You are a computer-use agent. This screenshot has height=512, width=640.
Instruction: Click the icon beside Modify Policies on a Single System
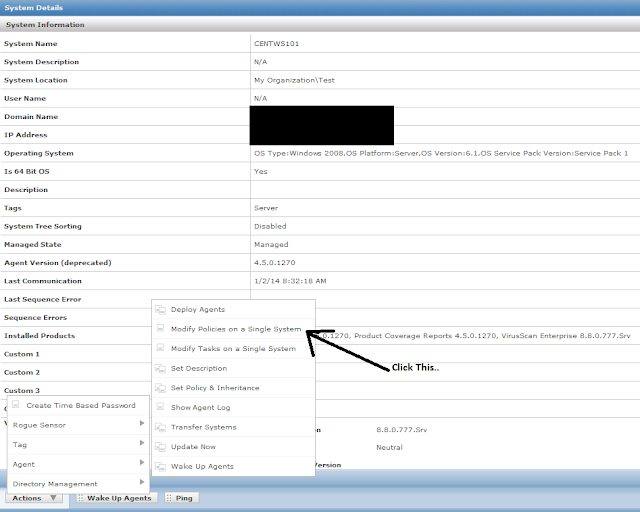(160, 328)
